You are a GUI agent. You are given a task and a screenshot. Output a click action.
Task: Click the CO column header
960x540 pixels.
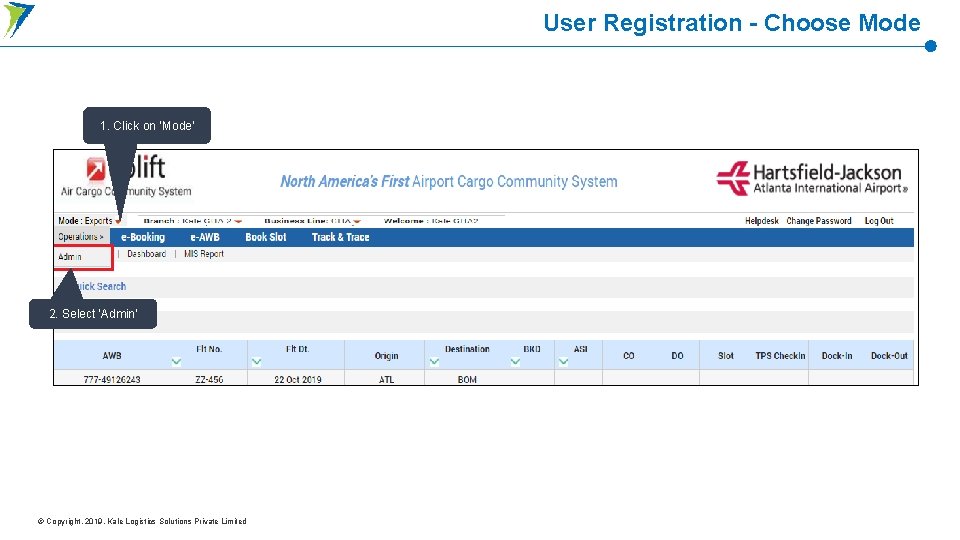pyautogui.click(x=629, y=355)
